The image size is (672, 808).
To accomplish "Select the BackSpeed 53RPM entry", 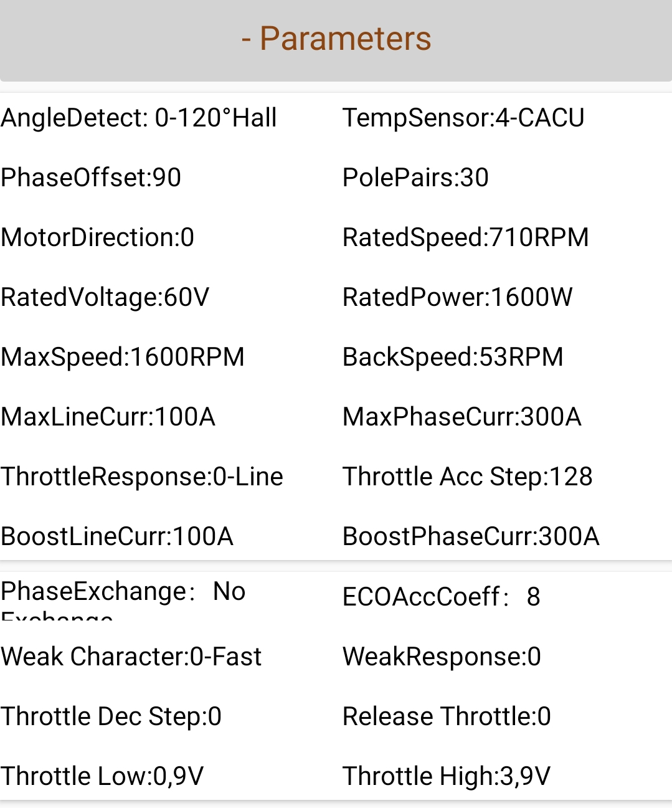I will click(x=453, y=357).
